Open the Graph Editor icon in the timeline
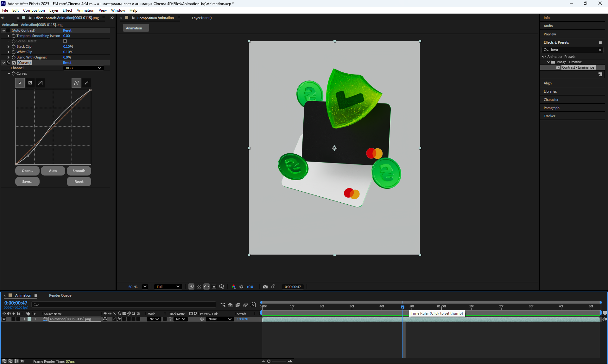This screenshot has width=608, height=364. 253,305
